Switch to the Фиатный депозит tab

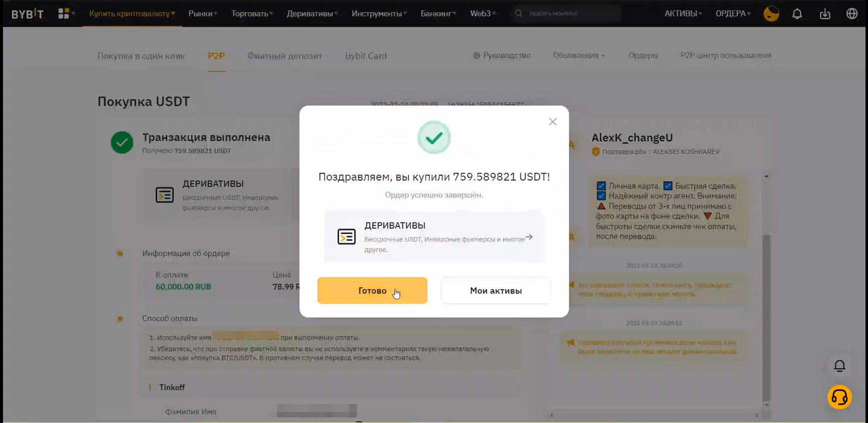pos(285,56)
